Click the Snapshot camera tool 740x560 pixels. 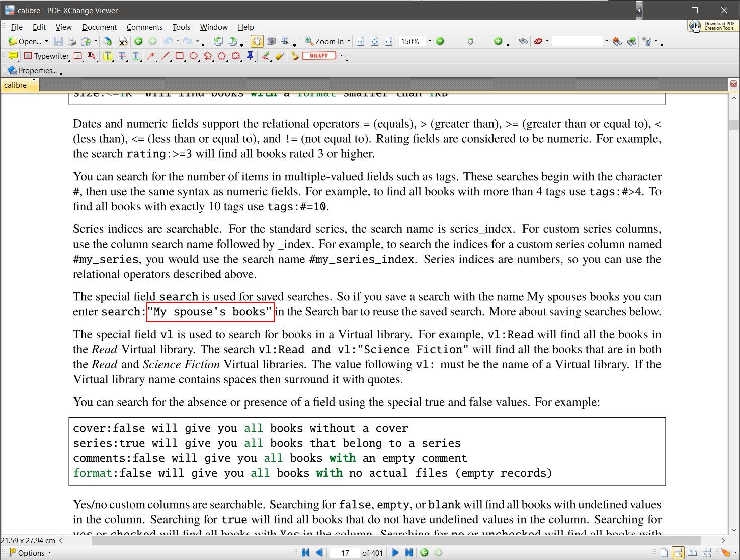tap(271, 41)
